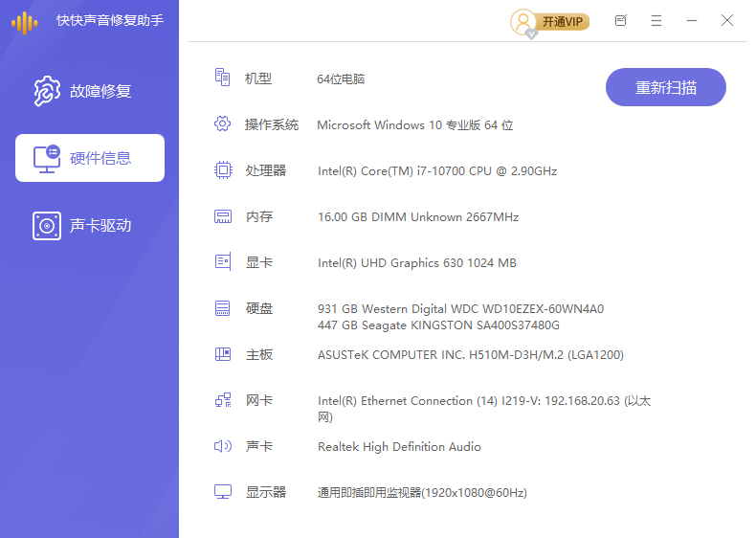Screen dimensions: 756x538
Task: Click the 声卡 speaker icon
Action: (223, 446)
